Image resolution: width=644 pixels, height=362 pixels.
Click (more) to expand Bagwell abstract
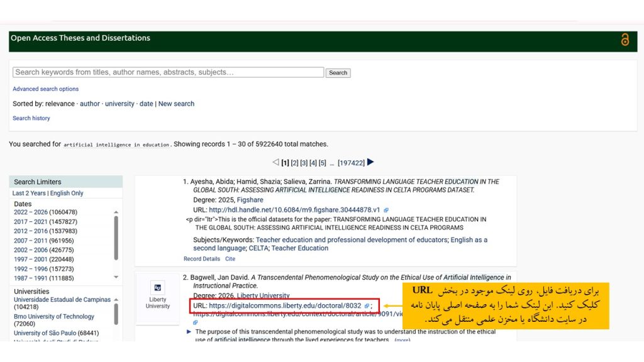402,340
